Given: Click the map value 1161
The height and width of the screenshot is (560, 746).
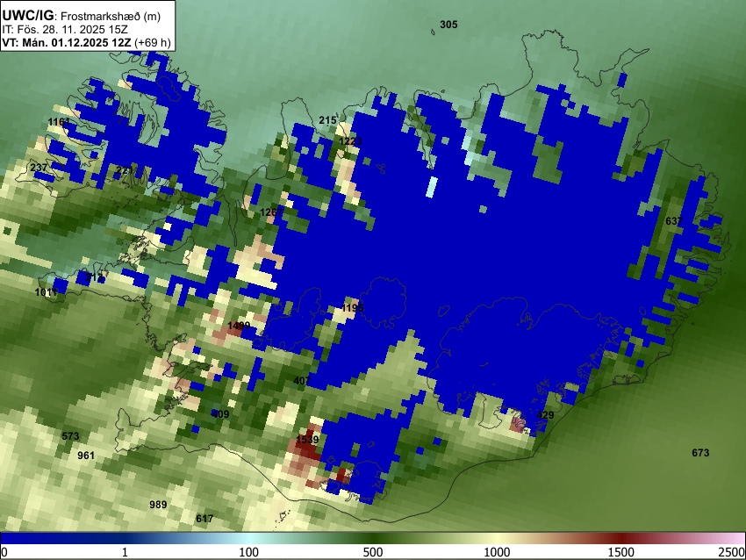Looking at the screenshot, I should [x=59, y=122].
